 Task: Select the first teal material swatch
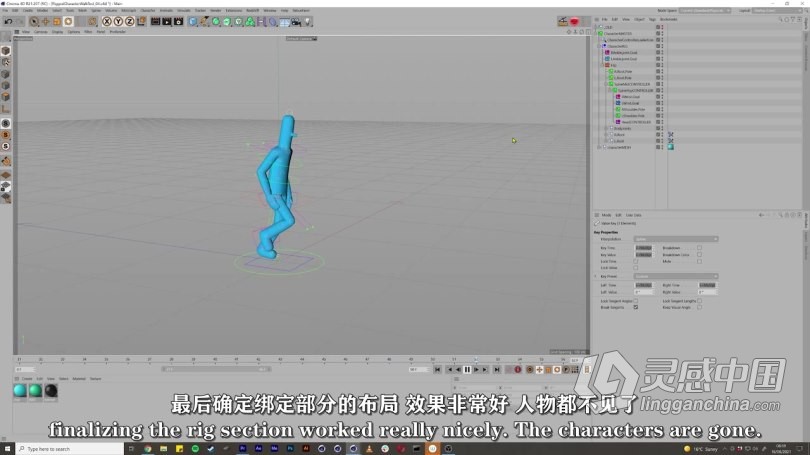[20, 391]
